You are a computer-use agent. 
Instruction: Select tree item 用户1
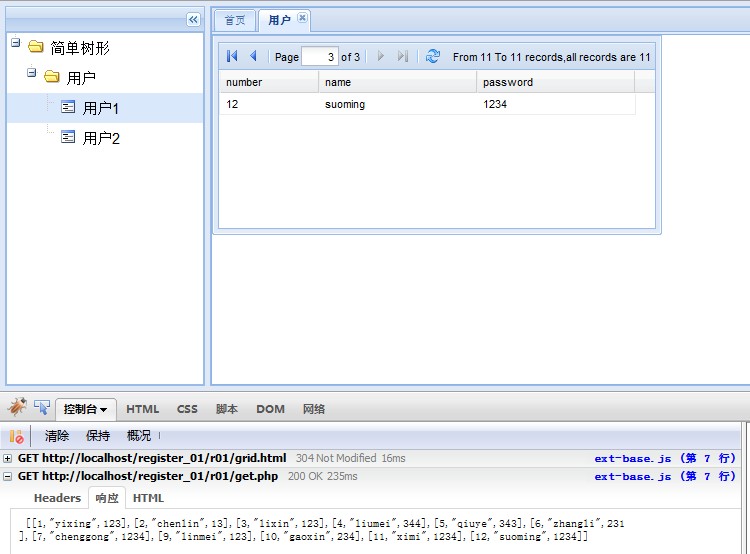[101, 108]
